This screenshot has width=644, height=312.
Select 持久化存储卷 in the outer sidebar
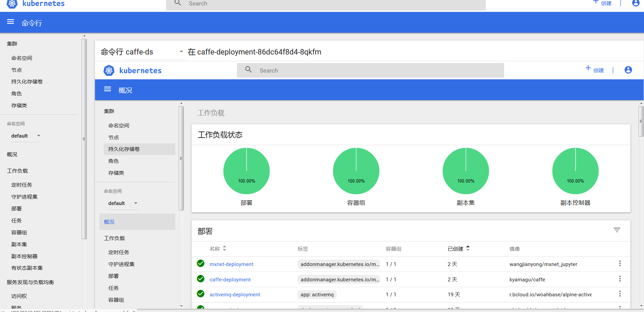pyautogui.click(x=27, y=82)
